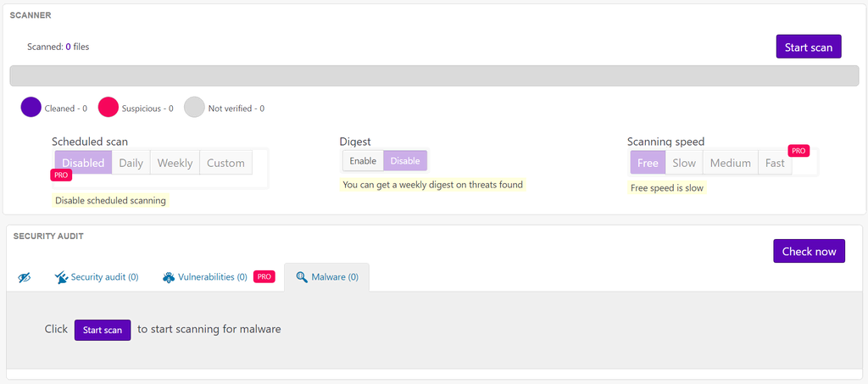
Task: Click the Check now button
Action: click(x=809, y=251)
